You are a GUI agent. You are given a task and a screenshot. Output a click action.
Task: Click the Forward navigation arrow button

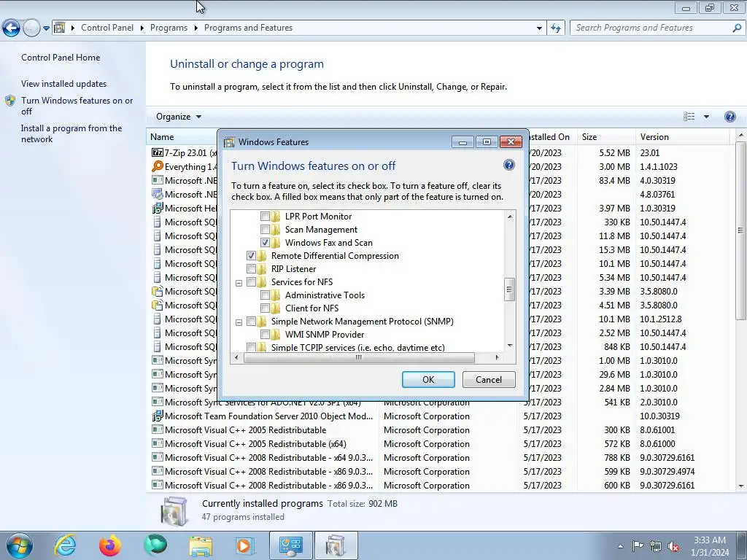pyautogui.click(x=31, y=28)
